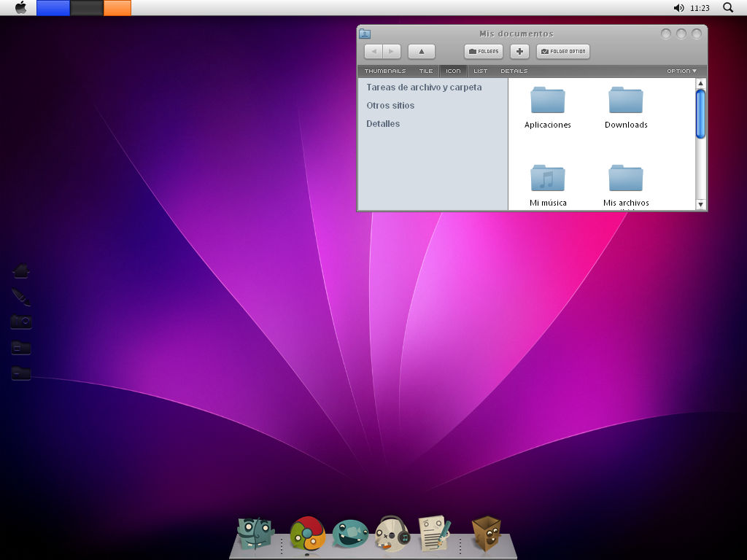Click the Folders button in the toolbar
Image resolution: width=747 pixels, height=560 pixels.
484,51
